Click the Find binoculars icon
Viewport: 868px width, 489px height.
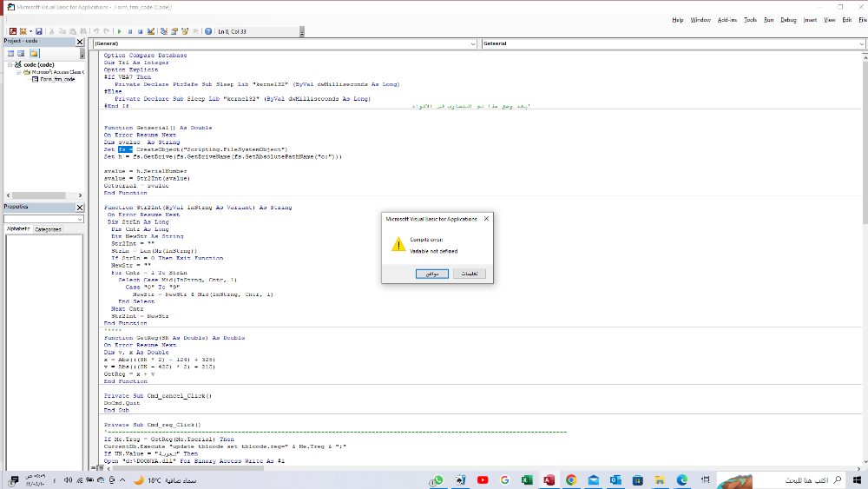(x=83, y=31)
